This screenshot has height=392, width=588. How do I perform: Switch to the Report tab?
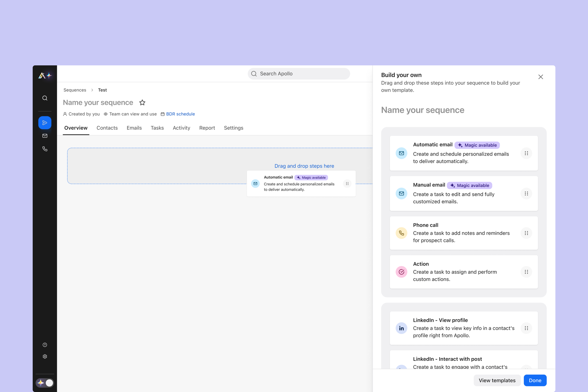(207, 128)
